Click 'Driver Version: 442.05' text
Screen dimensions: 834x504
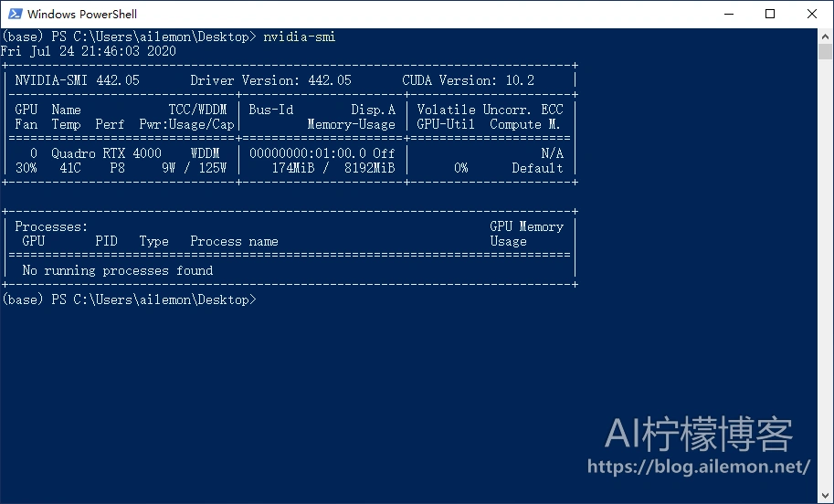[x=270, y=80]
